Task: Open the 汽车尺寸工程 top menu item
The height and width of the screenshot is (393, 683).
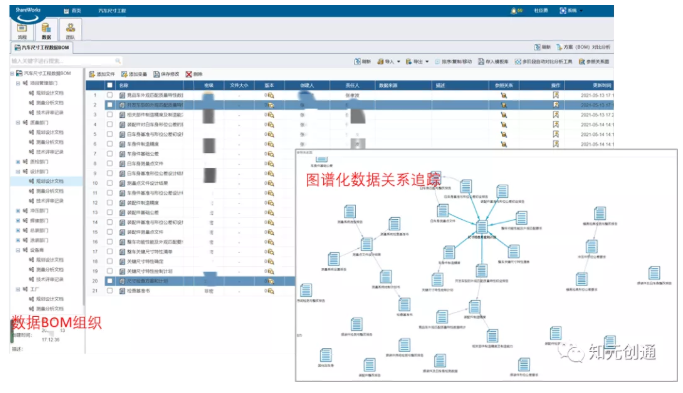Action: [x=112, y=10]
